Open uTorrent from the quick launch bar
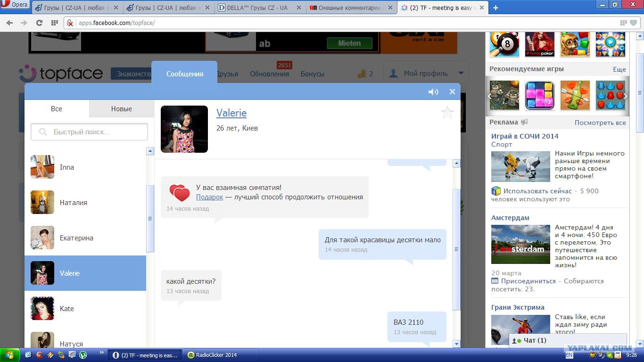644x362 pixels. (x=83, y=355)
